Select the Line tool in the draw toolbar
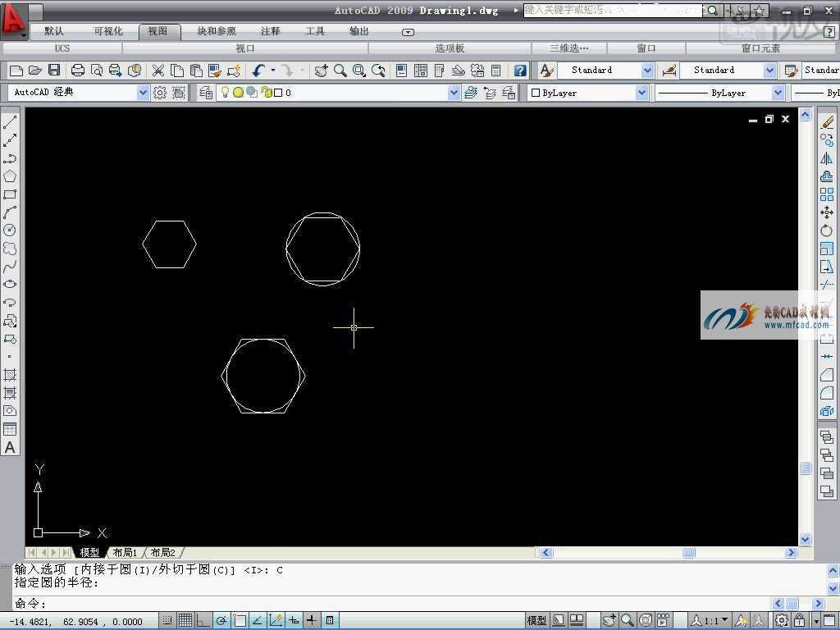840x630 pixels. click(x=10, y=122)
